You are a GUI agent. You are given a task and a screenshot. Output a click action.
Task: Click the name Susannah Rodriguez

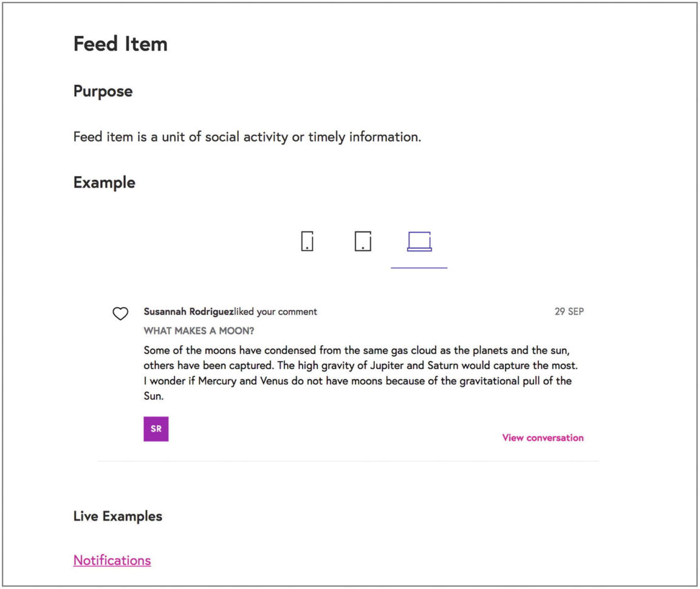coord(188,312)
